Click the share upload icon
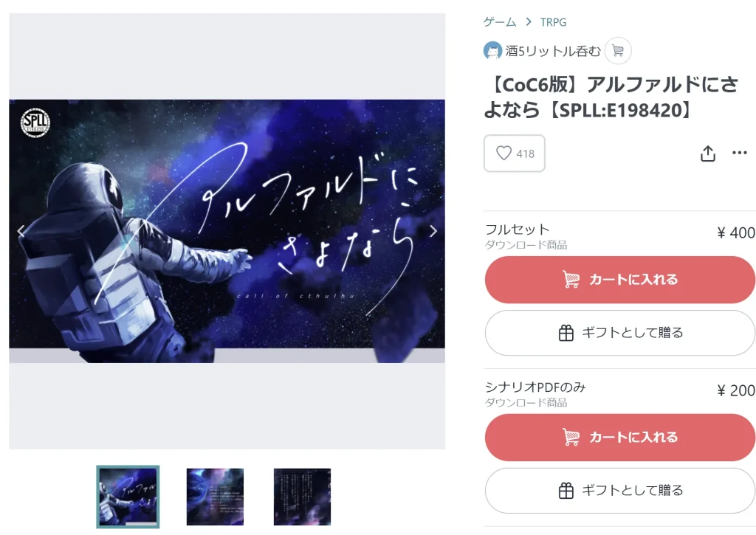756x535 pixels. click(707, 153)
